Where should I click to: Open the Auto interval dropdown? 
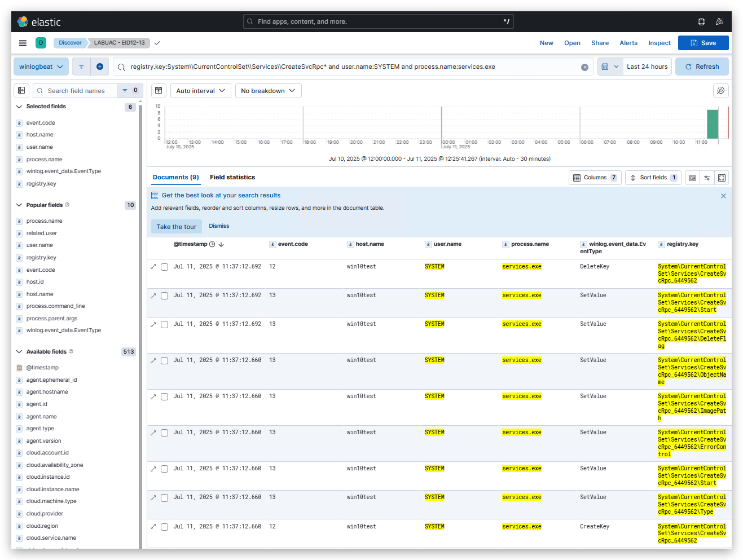201,90
